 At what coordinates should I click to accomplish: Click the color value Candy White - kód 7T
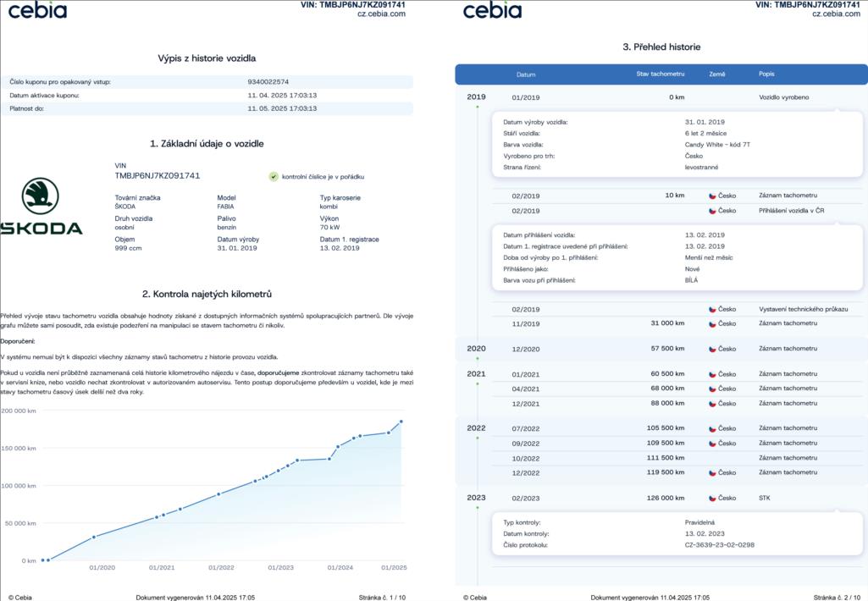pos(717,145)
